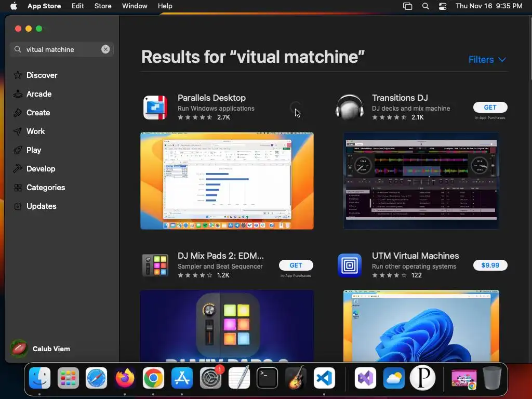Open the Help menu
Screen dimensions: 532x399
coord(165,6)
